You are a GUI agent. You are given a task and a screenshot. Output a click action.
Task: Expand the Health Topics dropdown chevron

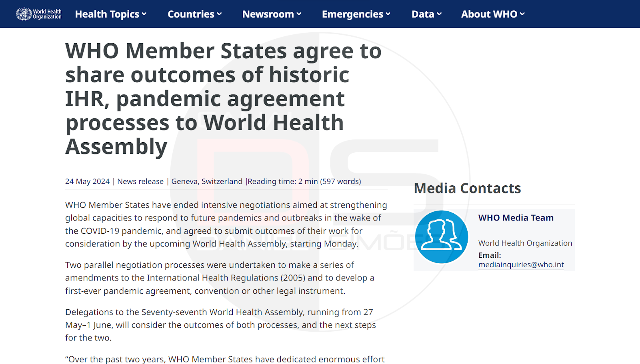tap(144, 14)
